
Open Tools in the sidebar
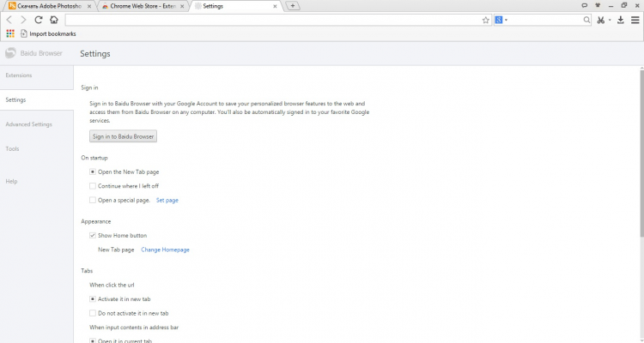click(x=12, y=149)
